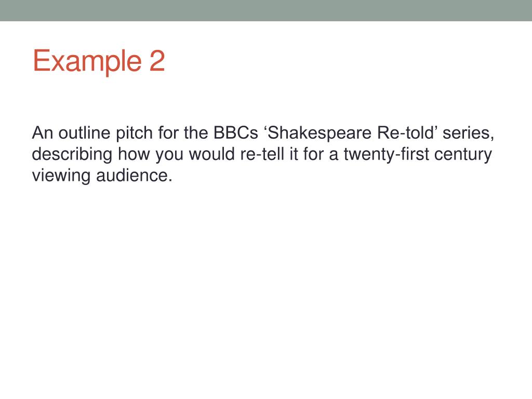Click the 'Example 2' slide title

coord(99,61)
